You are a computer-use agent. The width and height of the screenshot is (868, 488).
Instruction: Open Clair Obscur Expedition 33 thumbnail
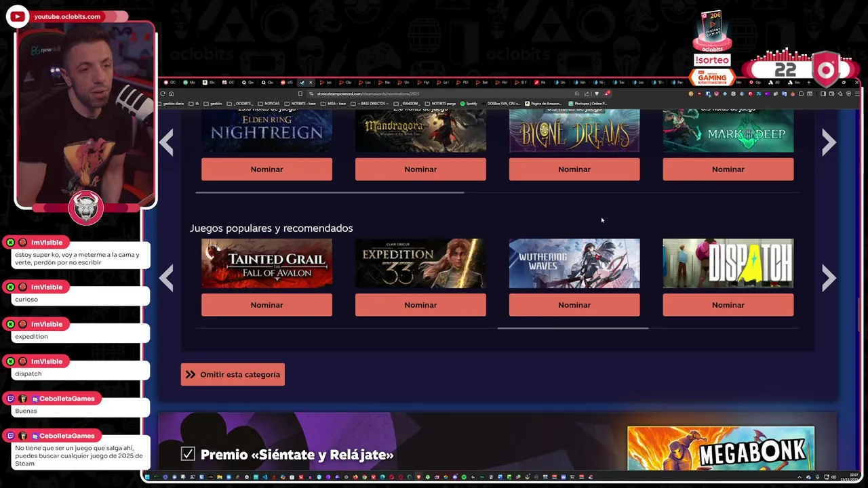click(420, 263)
